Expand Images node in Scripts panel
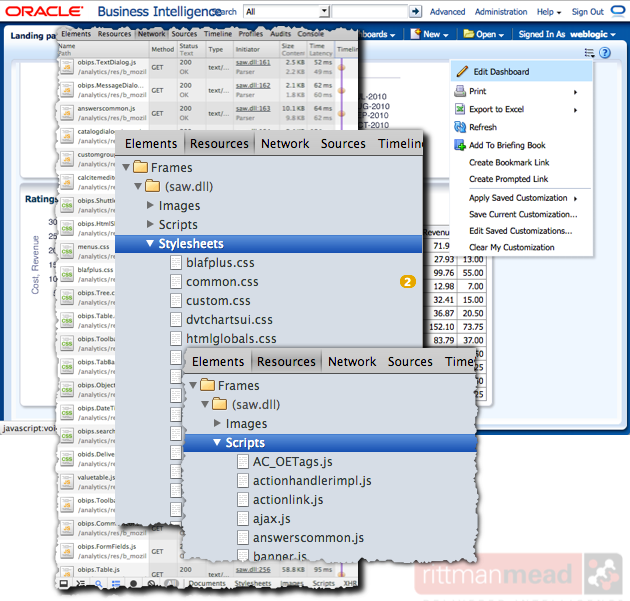 (x=217, y=423)
